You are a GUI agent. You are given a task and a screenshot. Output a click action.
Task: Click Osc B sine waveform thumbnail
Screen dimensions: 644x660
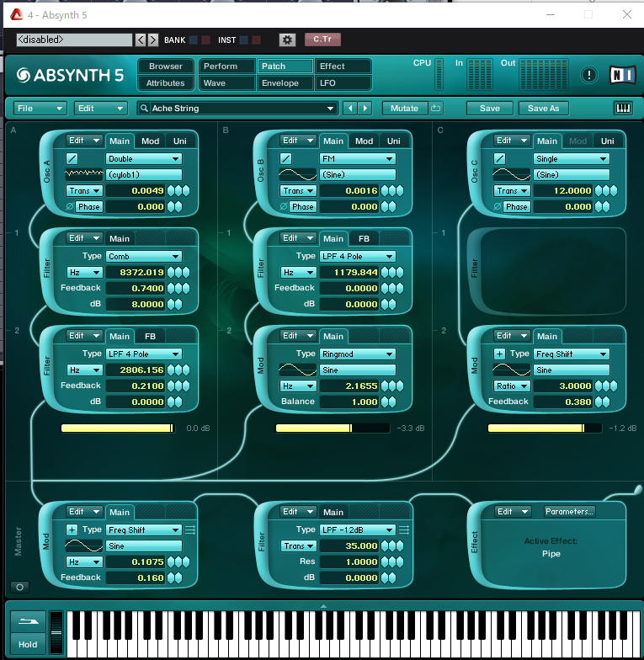[x=298, y=174]
